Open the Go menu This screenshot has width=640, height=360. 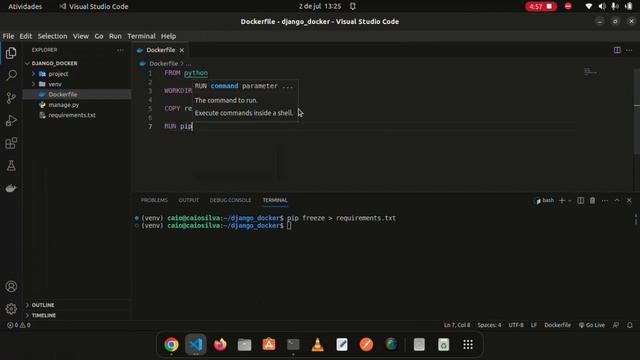click(x=99, y=36)
